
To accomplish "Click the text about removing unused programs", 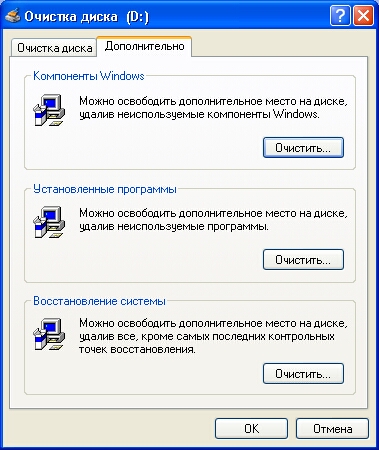I will pyautogui.click(x=213, y=220).
